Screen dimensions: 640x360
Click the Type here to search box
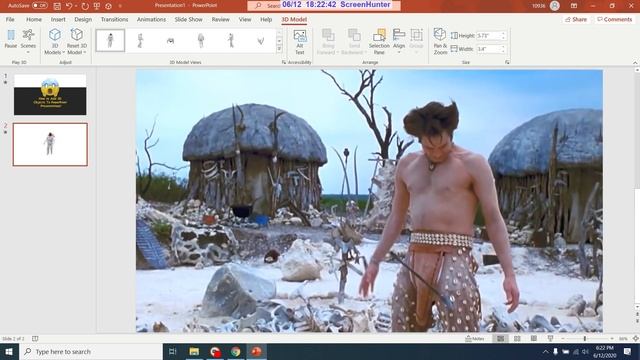(x=91, y=351)
